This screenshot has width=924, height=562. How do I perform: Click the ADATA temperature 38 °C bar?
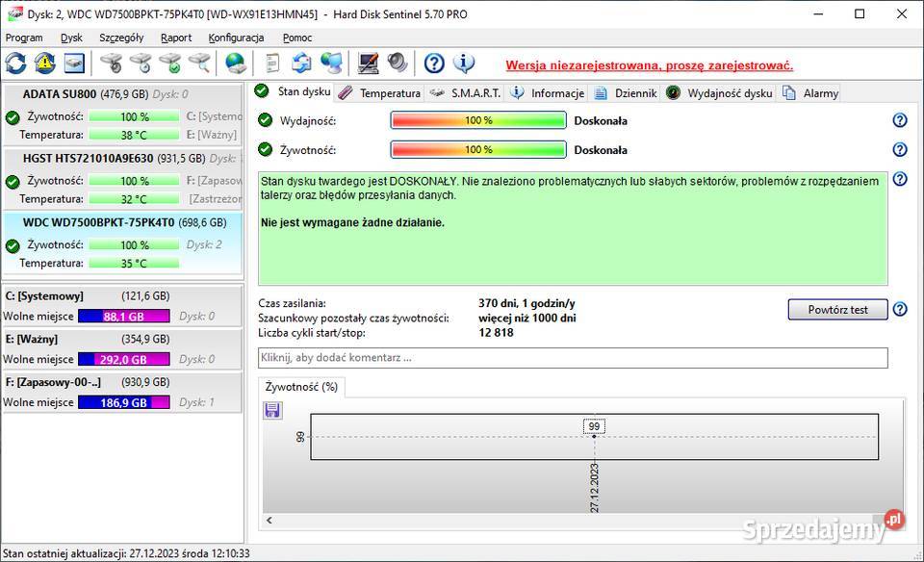pos(134,135)
